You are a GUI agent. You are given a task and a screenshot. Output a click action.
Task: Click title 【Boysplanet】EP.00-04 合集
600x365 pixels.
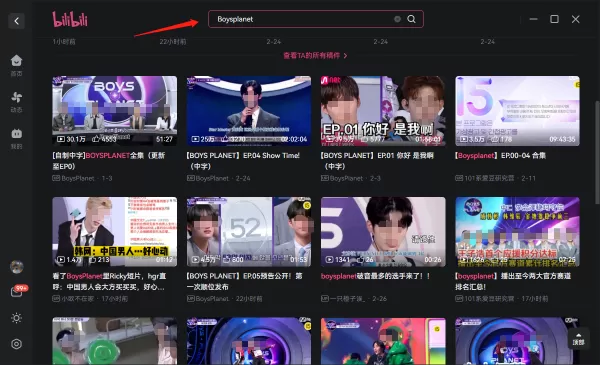pos(500,155)
